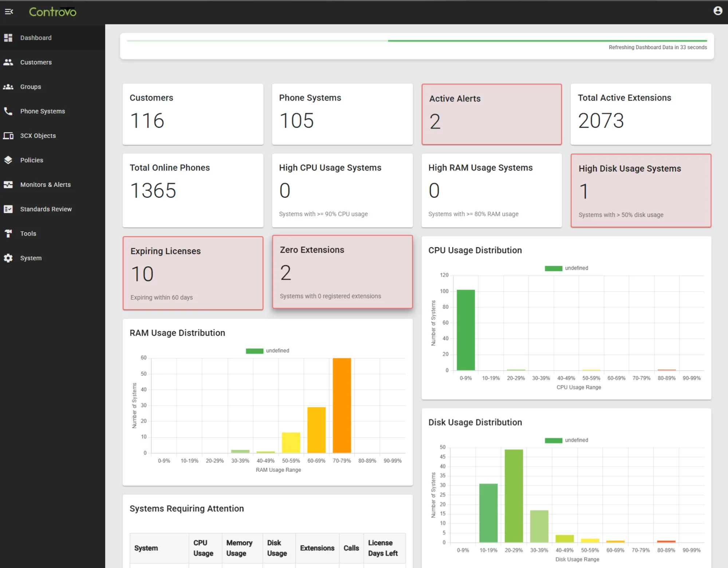Open the System settings entry
The height and width of the screenshot is (568, 728).
coord(31,258)
